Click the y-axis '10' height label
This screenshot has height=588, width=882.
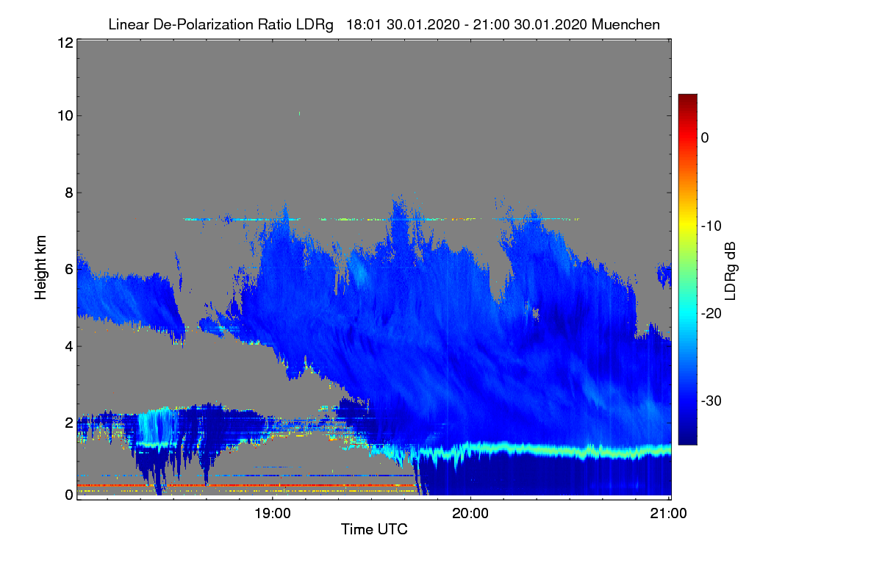tap(64, 115)
